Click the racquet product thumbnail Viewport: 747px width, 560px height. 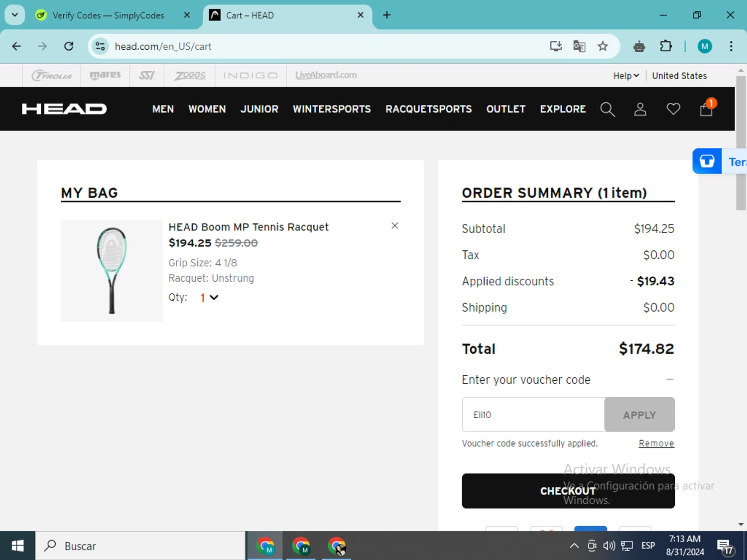point(112,270)
